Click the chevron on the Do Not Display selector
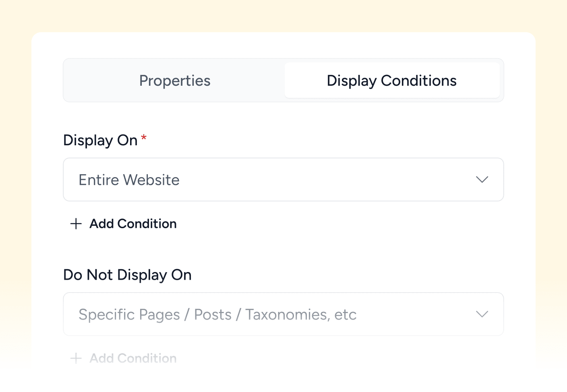Viewport: 567px width, 392px height. coord(482,314)
